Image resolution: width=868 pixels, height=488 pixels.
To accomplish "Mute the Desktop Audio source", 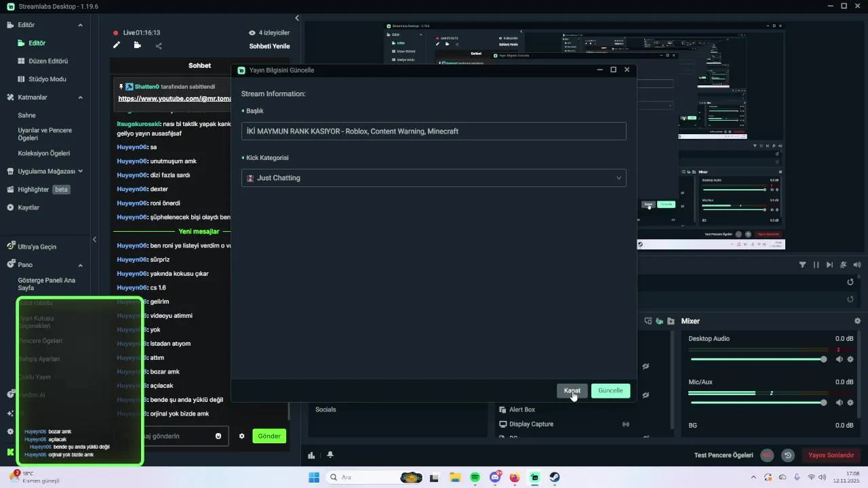I will [x=839, y=359].
